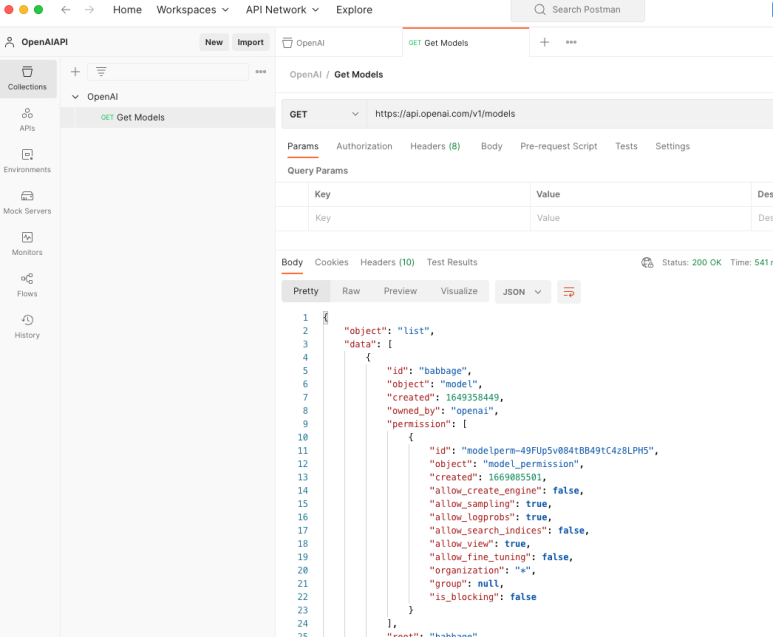Click line number 14 in response gutter

tap(303, 491)
